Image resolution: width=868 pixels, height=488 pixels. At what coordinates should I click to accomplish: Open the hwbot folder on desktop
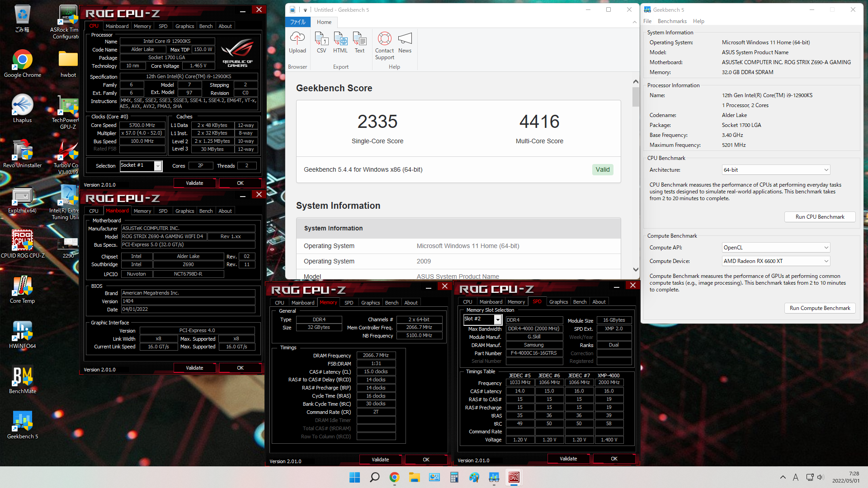pyautogui.click(x=68, y=64)
